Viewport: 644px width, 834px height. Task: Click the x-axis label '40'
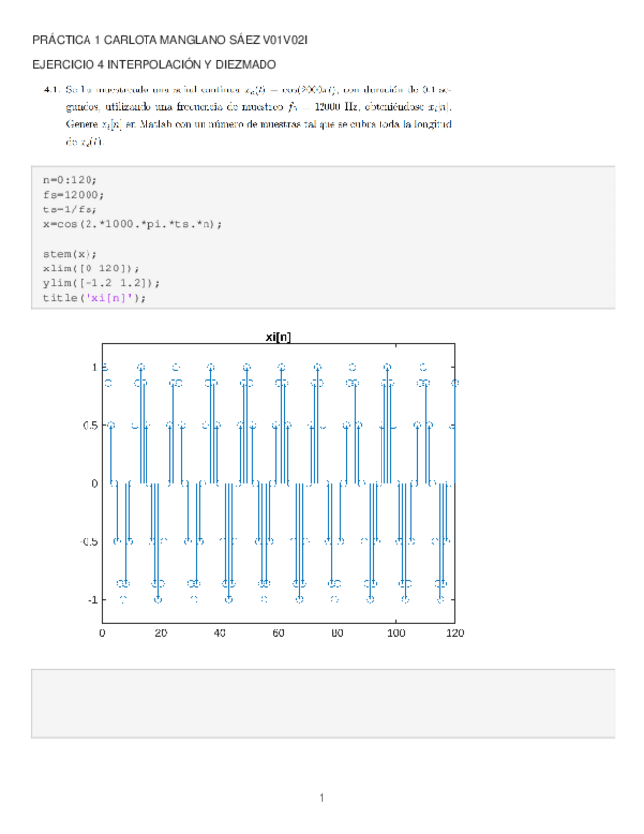(219, 633)
